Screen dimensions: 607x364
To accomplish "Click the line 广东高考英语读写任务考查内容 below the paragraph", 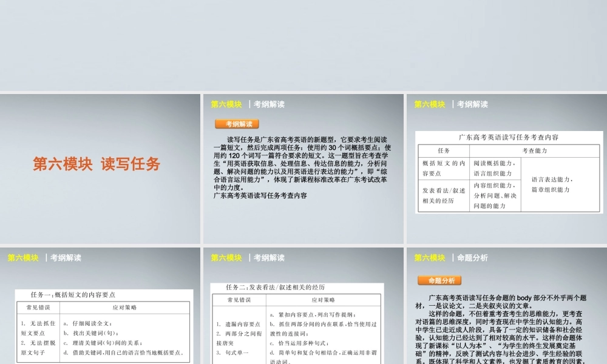I will point(260,196).
